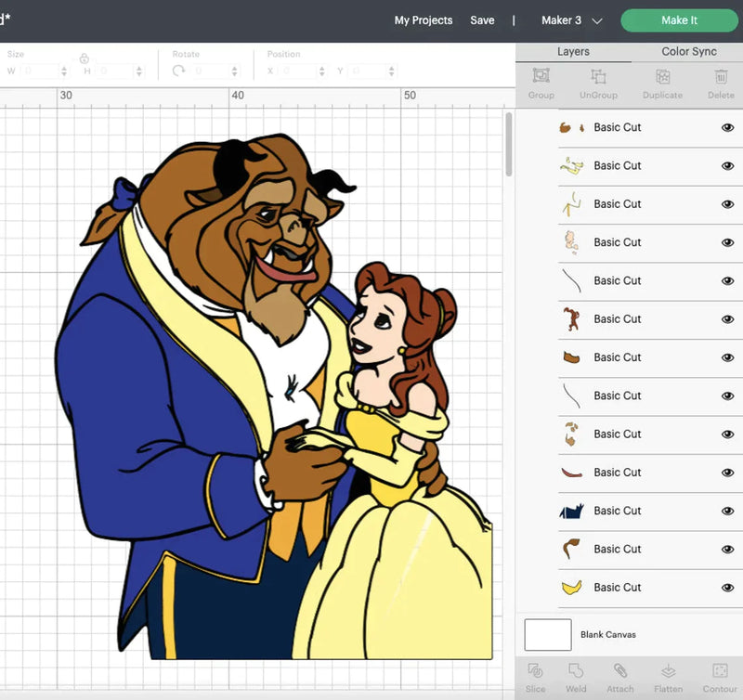
Task: Click the Attach paperclip icon
Action: pyautogui.click(x=620, y=672)
